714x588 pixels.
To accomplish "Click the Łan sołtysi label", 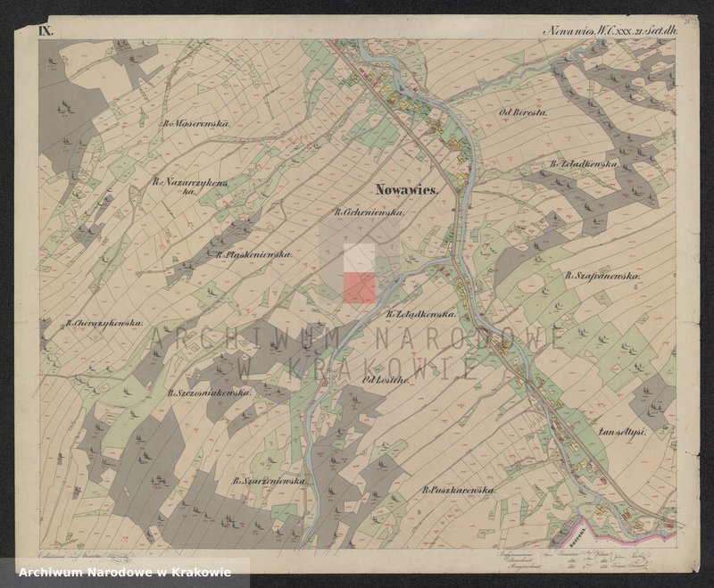I will click(x=622, y=434).
